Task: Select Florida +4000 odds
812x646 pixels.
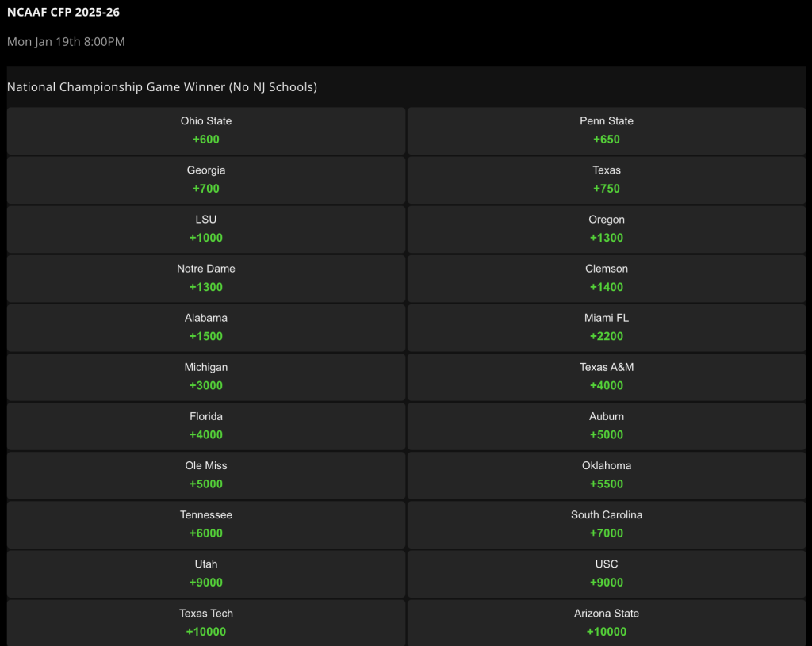Action: (206, 426)
